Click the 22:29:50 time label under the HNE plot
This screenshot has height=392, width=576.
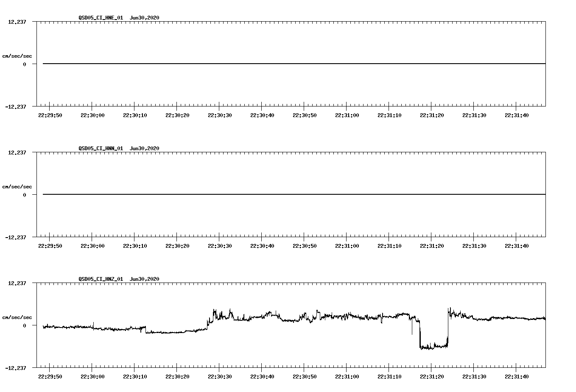(x=50, y=115)
